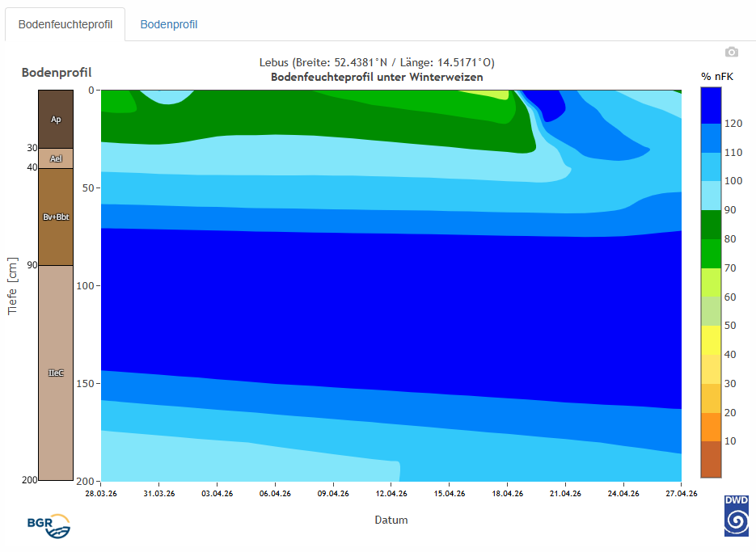Click the Bodenprofil heading above soil column
This screenshot has height=552, width=756.
(x=57, y=73)
